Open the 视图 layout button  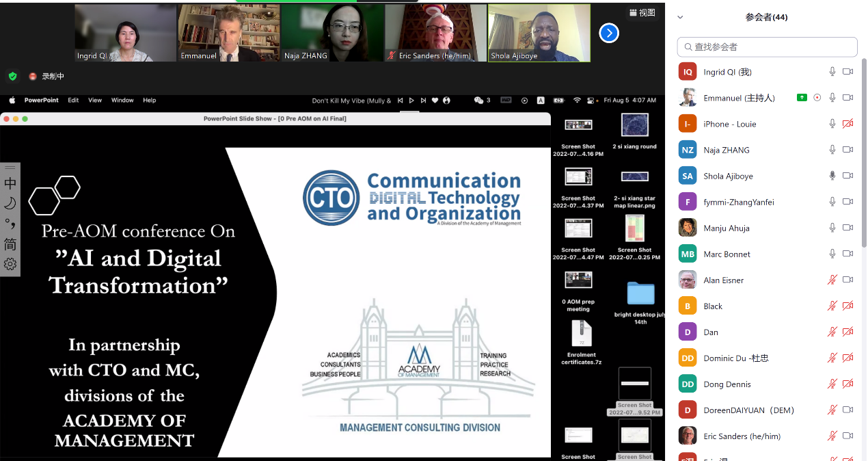(x=642, y=13)
